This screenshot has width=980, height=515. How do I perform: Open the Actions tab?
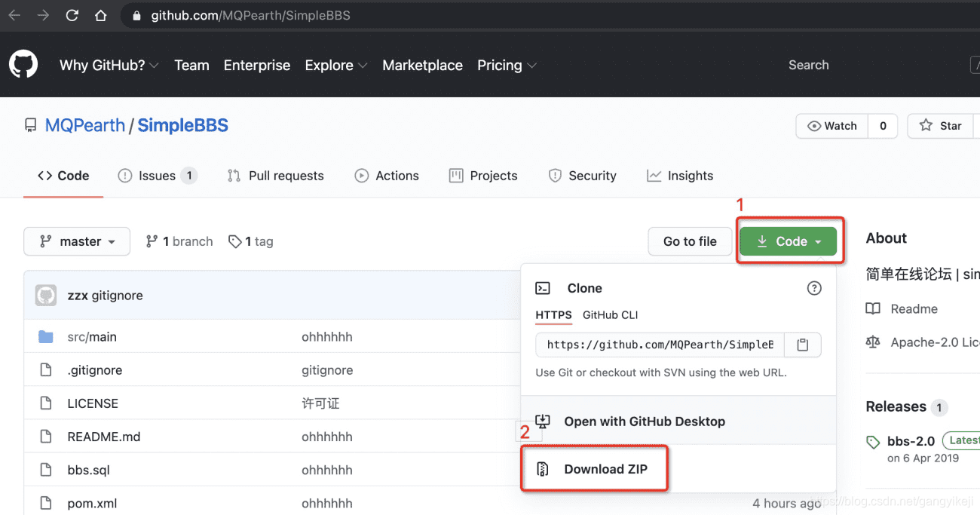(x=387, y=176)
